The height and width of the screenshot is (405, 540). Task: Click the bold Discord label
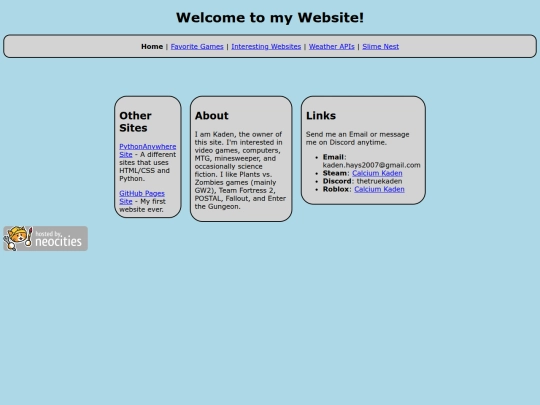(337, 181)
